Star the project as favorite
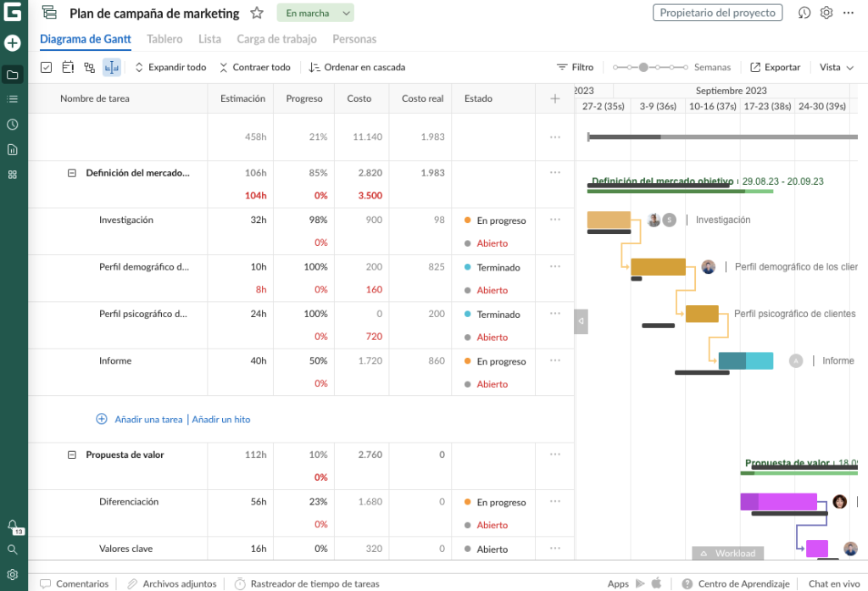868x591 pixels. click(257, 13)
